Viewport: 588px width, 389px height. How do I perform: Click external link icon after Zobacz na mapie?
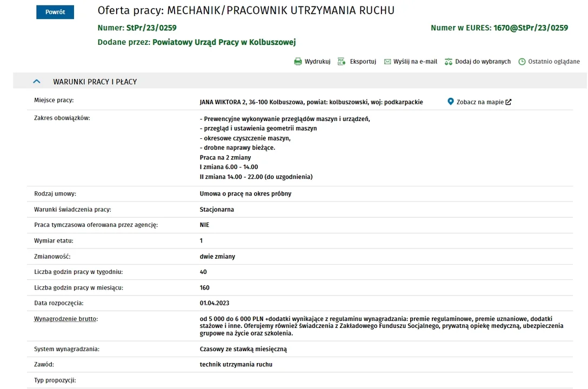click(x=509, y=102)
